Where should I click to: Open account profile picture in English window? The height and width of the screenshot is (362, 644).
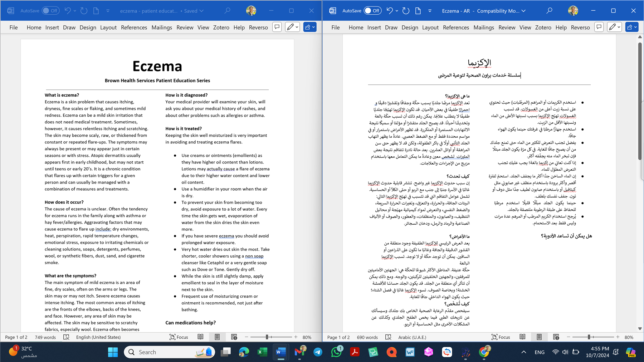pyautogui.click(x=251, y=11)
